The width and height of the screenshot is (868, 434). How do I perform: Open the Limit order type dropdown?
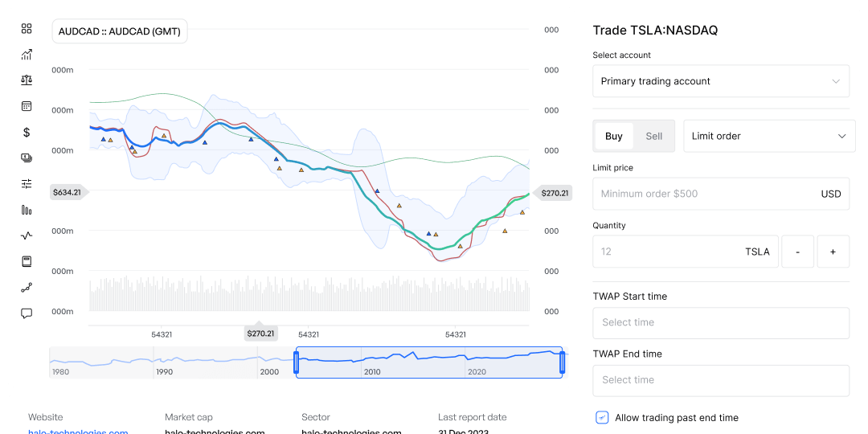tap(768, 136)
